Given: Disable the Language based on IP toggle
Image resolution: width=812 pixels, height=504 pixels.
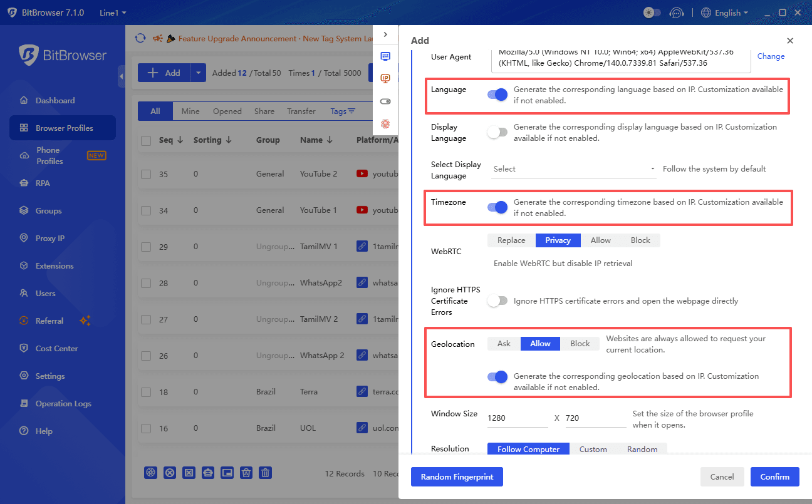Looking at the screenshot, I should coord(497,95).
